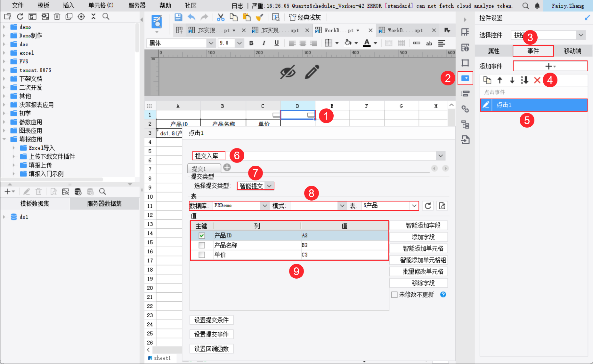Image resolution: width=593 pixels, height=364 pixels.
Task: Delete the selected event with red X
Action: [x=537, y=80]
